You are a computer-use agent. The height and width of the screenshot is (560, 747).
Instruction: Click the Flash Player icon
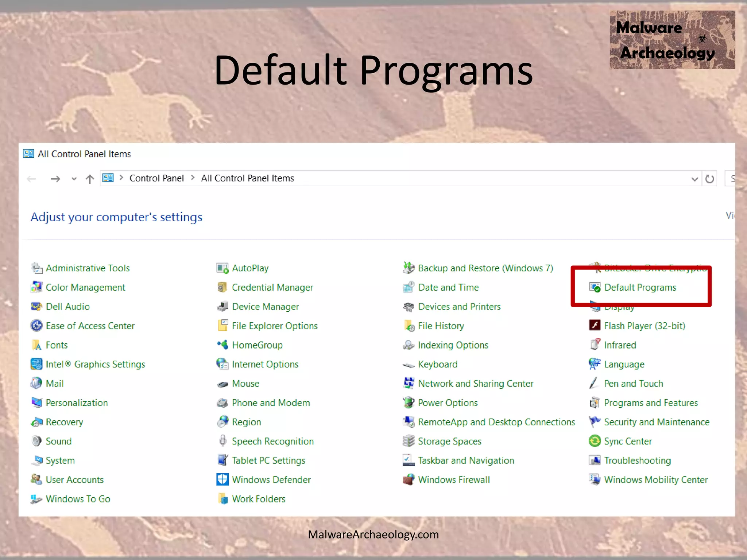point(595,325)
